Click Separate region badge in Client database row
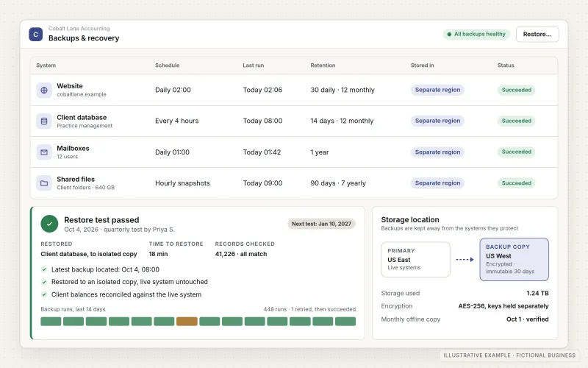588x368 pixels. click(x=437, y=121)
